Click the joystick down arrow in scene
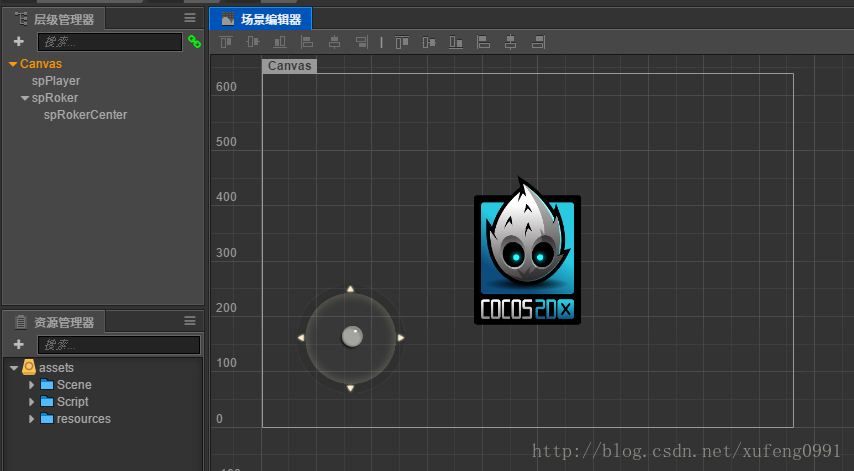Viewport: 854px width, 471px height. (x=350, y=388)
